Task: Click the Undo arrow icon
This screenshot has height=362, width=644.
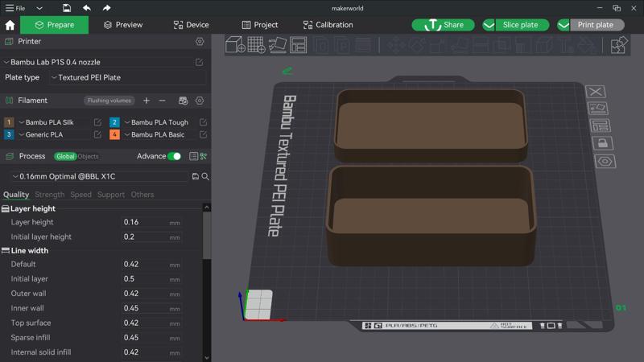Action: point(87,8)
